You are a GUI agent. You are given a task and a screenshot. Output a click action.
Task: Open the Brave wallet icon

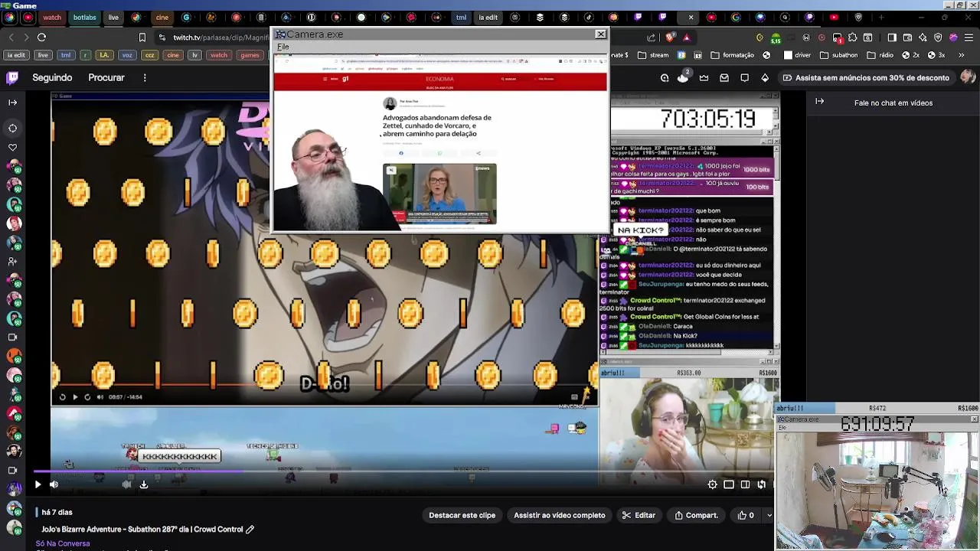907,37
